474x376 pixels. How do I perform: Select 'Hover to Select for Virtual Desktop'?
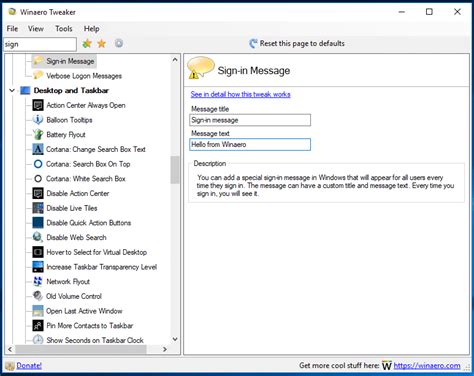(x=97, y=252)
